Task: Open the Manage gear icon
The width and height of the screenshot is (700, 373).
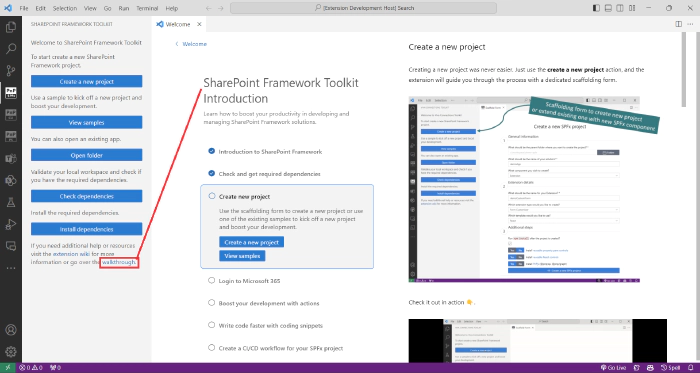Action: pos(11,352)
